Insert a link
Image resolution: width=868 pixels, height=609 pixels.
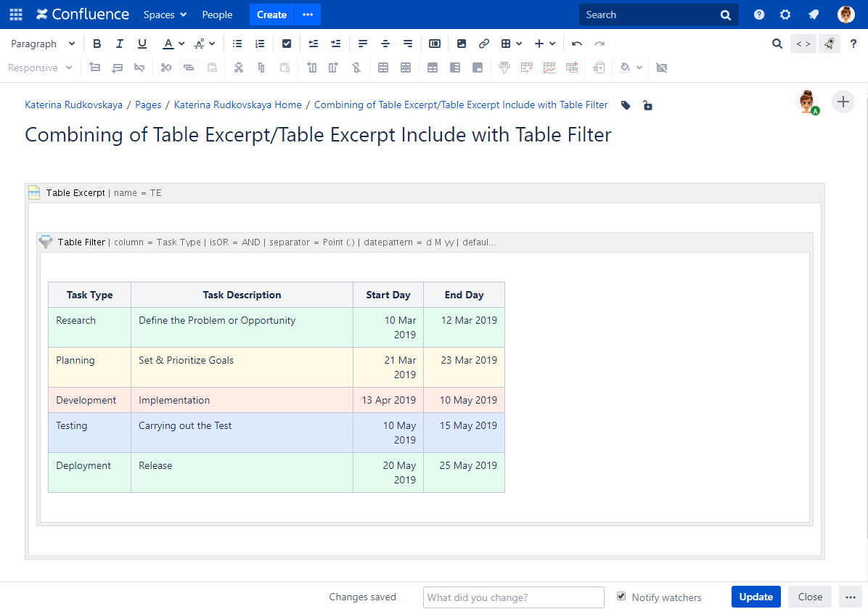coord(483,44)
